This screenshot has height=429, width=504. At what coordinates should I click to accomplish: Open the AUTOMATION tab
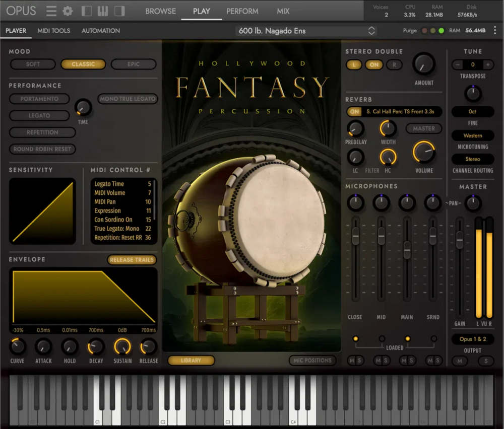click(x=100, y=31)
